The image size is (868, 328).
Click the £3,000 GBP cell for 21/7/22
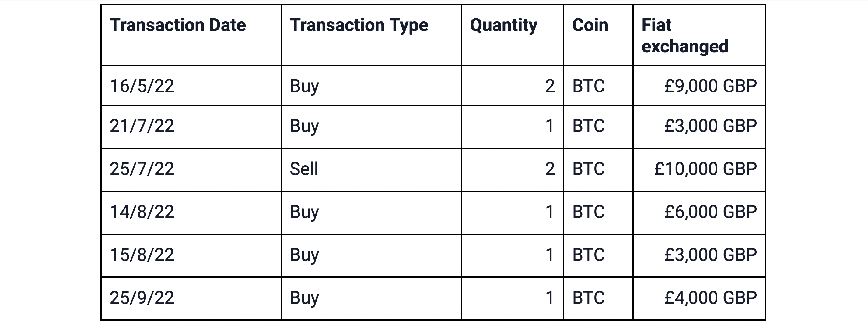click(710, 126)
